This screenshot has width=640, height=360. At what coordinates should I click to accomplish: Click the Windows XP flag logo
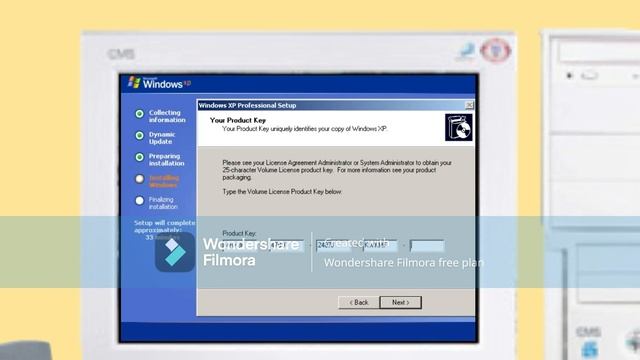(134, 82)
